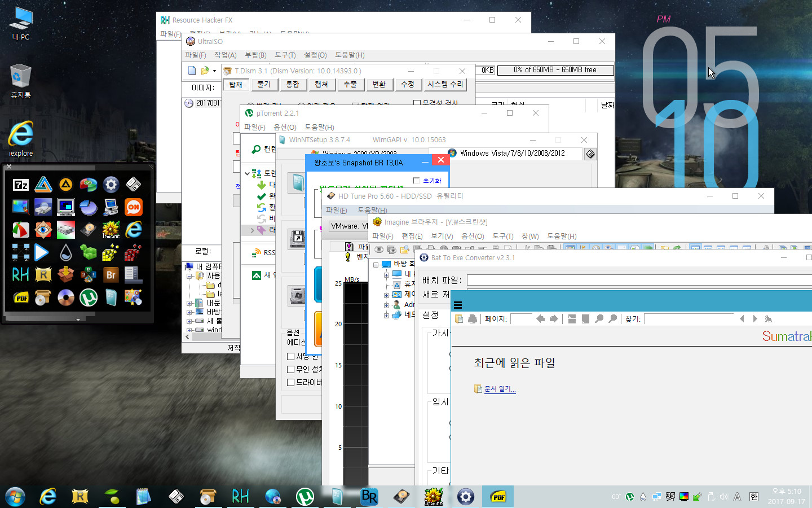Click the 찾기 search field in SumatraPDF
The image size is (812, 508).
(x=689, y=319)
